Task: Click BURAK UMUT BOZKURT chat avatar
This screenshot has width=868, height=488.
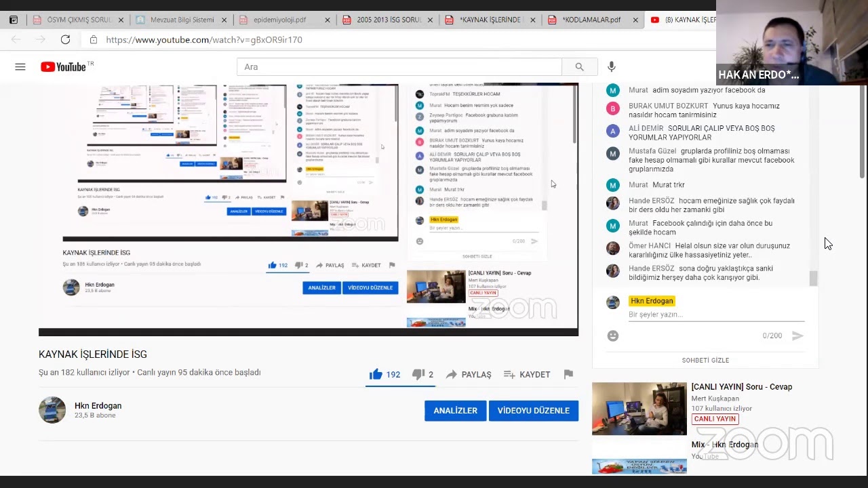Action: (x=613, y=108)
